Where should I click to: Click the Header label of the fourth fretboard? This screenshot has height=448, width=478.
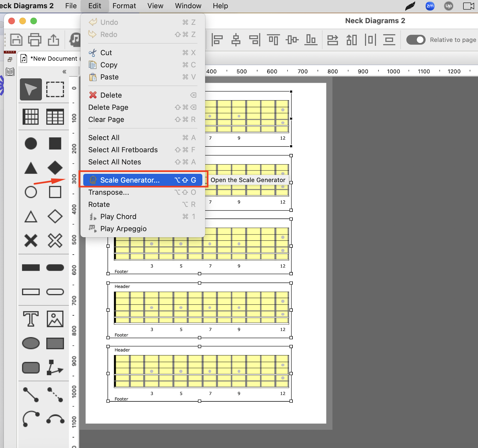tap(122, 286)
